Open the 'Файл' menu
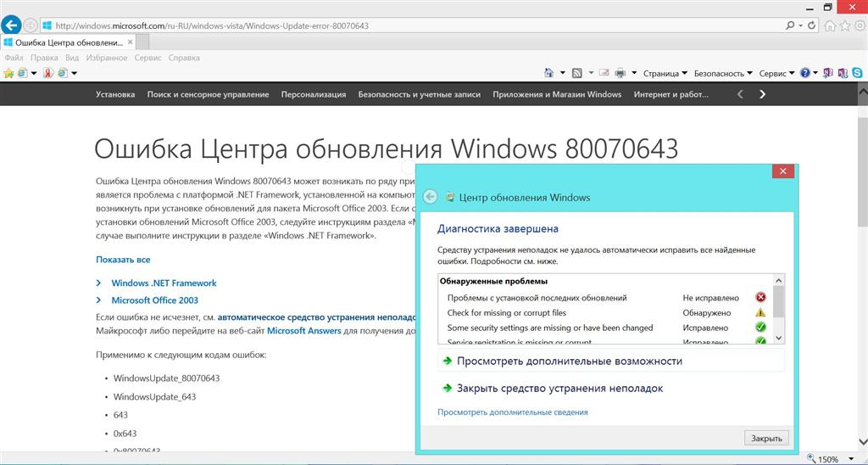Image resolution: width=868 pixels, height=465 pixels. [14, 58]
